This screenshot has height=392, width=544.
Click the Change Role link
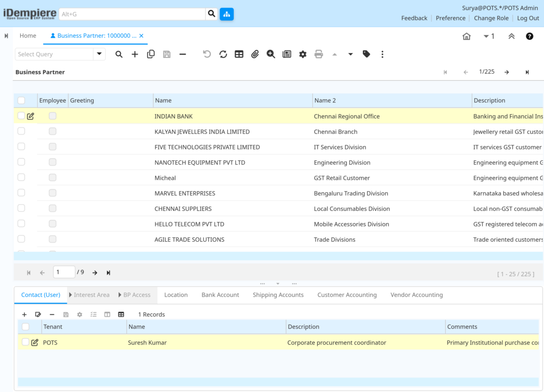(491, 18)
